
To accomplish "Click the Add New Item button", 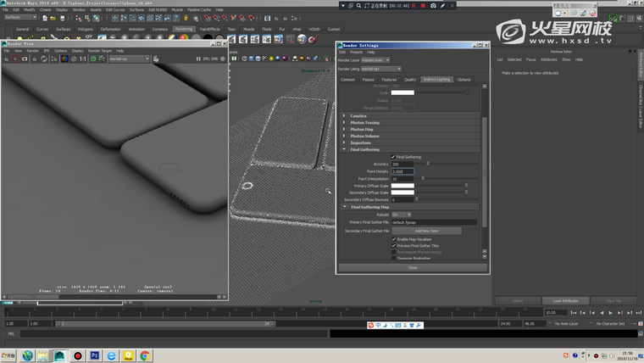I will [x=426, y=231].
